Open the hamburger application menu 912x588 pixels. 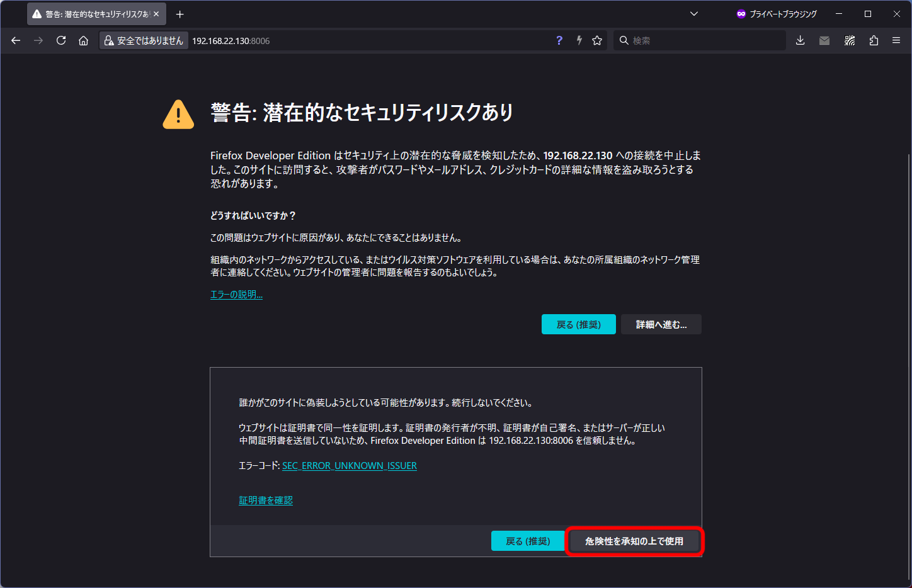point(896,40)
